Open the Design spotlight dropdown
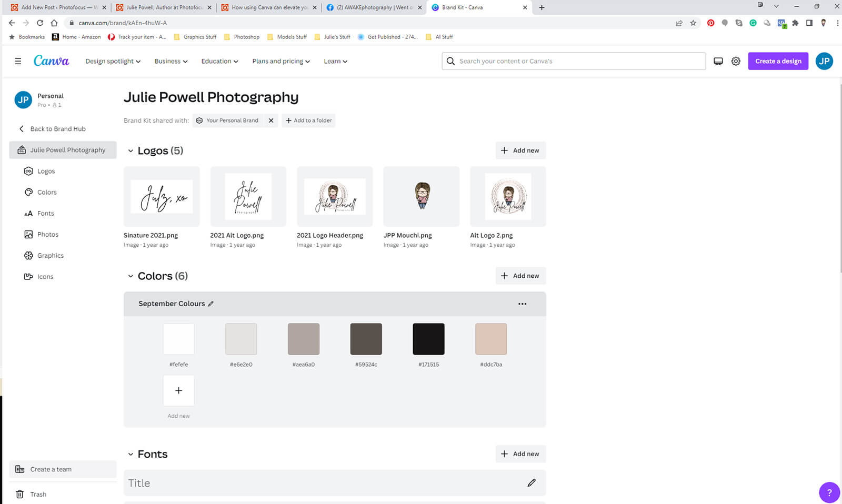 pos(113,61)
